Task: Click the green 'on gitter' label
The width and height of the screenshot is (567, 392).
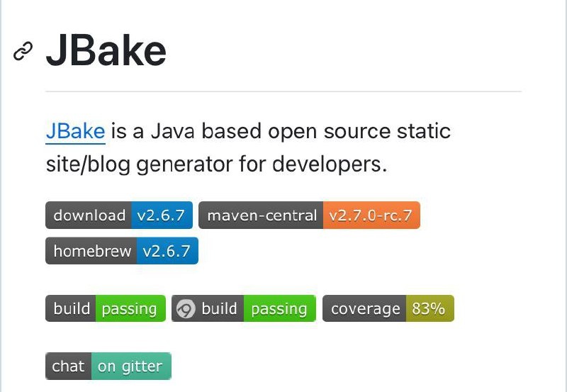Action: point(130,366)
